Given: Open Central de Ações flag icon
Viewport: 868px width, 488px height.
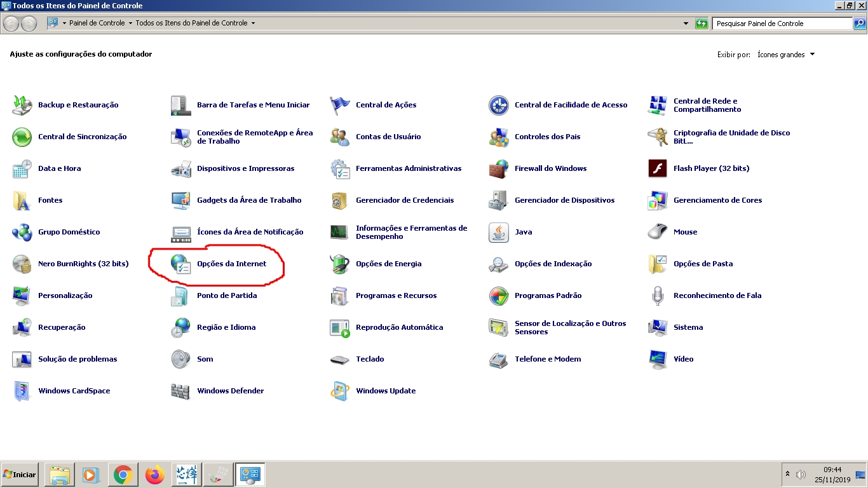Looking at the screenshot, I should click(x=340, y=105).
